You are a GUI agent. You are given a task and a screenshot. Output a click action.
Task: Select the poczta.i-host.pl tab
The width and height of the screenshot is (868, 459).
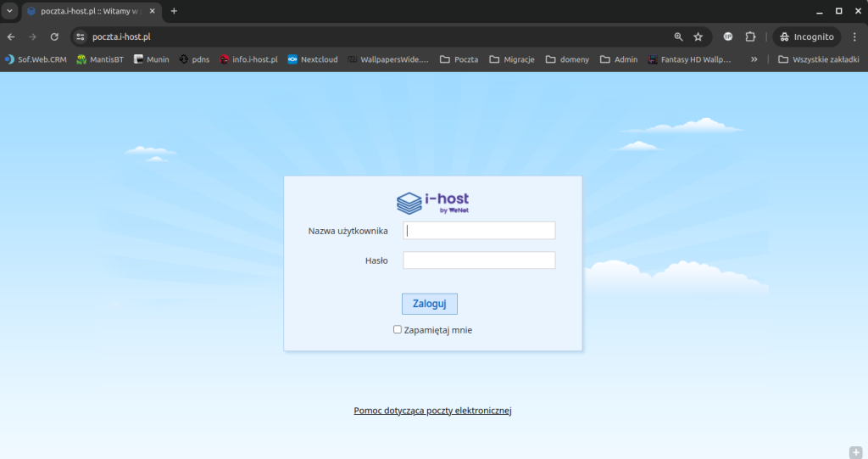(x=85, y=11)
